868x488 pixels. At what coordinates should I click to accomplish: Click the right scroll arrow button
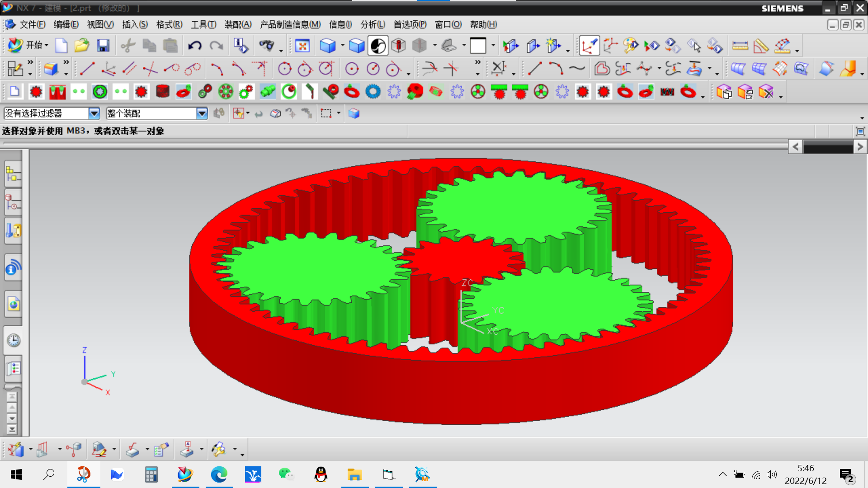click(860, 146)
